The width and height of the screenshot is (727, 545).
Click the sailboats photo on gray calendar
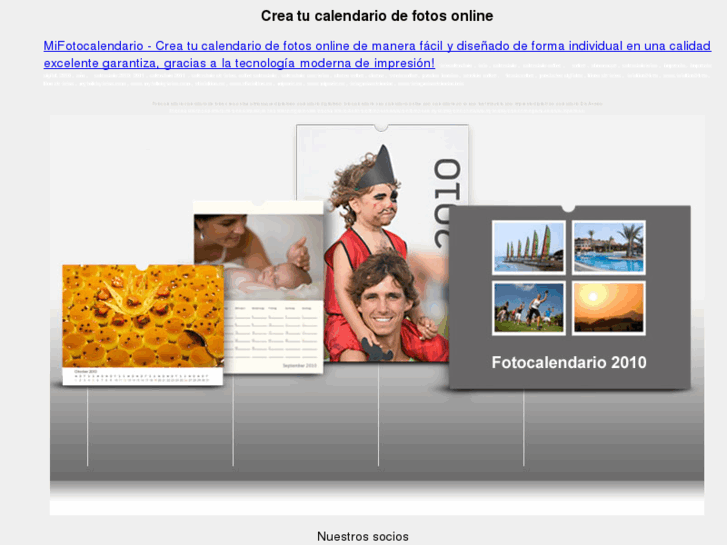point(529,248)
